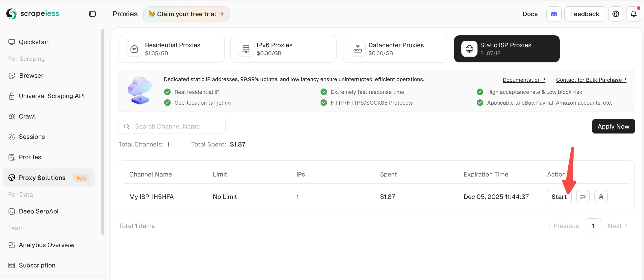The height and width of the screenshot is (280, 644).
Task: Open Crawl from the sidebar
Action: [27, 116]
